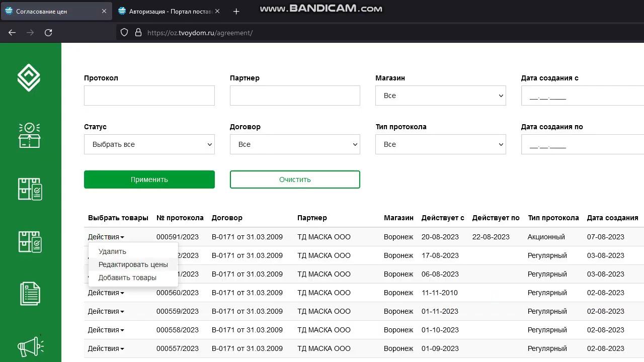Click the Дата создания по date field
The image size is (644, 362).
coord(583,144)
